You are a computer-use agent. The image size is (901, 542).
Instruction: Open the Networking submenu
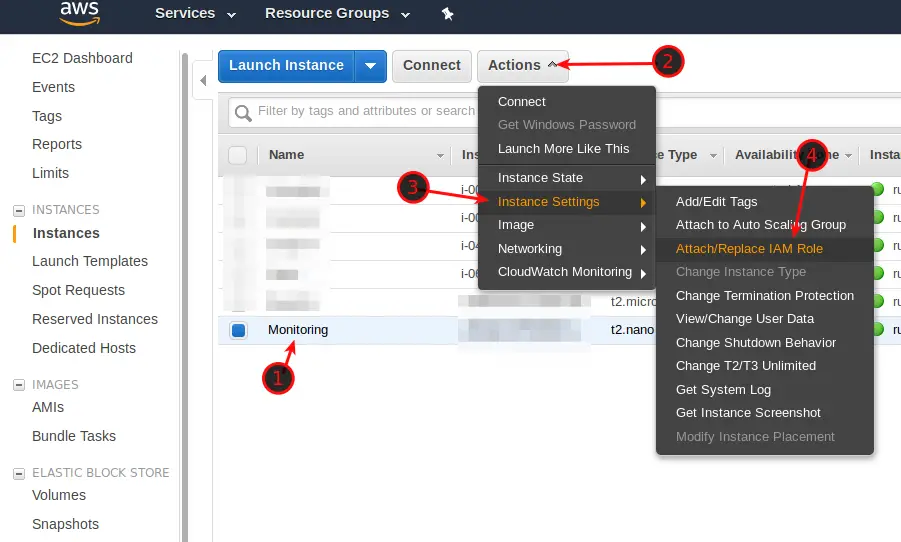pos(567,249)
